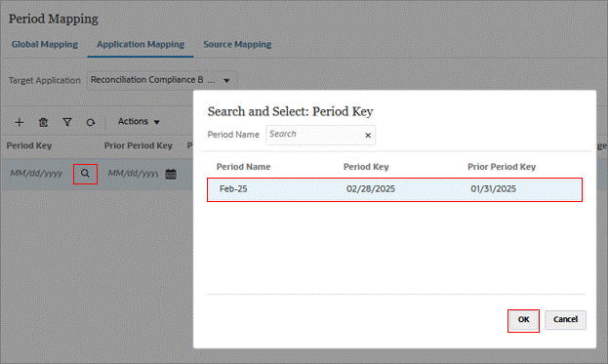The width and height of the screenshot is (608, 364).
Task: Click the trash can delete icon
Action: click(43, 123)
